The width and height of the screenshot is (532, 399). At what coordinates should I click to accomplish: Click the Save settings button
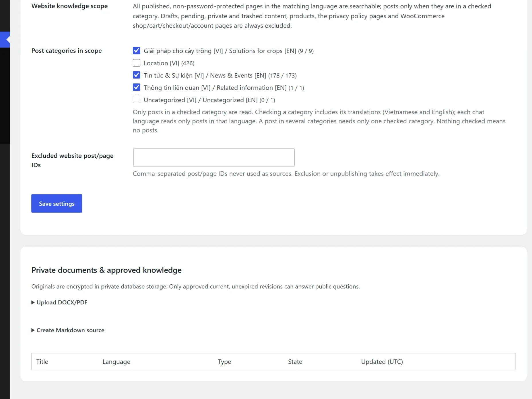[x=57, y=204]
